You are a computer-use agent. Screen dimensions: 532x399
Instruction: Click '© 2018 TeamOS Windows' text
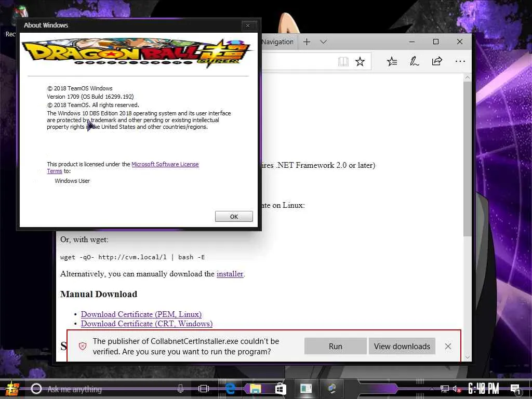pyautogui.click(x=79, y=88)
